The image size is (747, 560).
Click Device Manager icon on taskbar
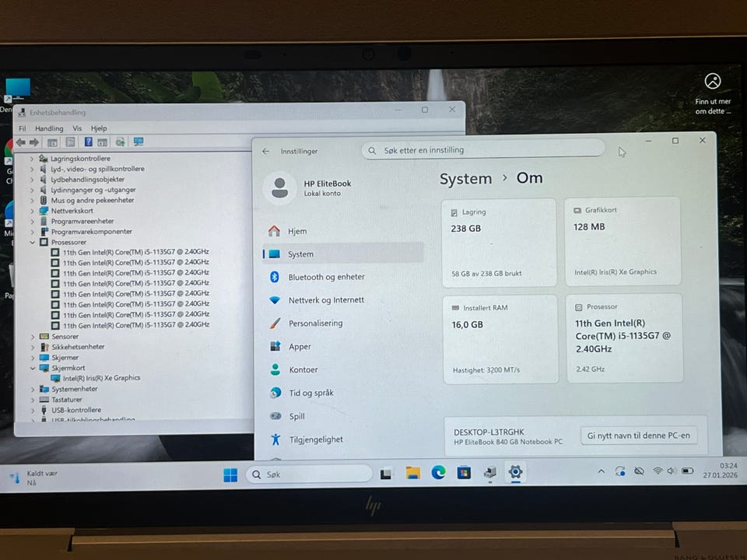tap(489, 472)
